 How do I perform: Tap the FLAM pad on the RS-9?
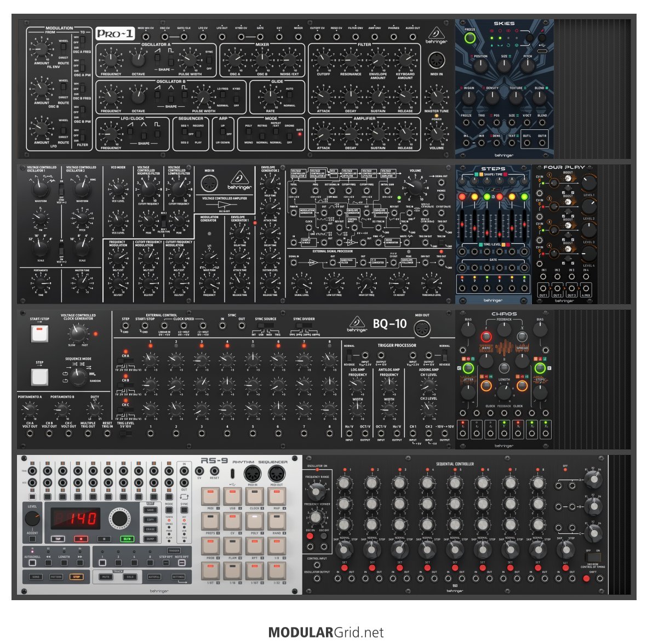(x=232, y=546)
